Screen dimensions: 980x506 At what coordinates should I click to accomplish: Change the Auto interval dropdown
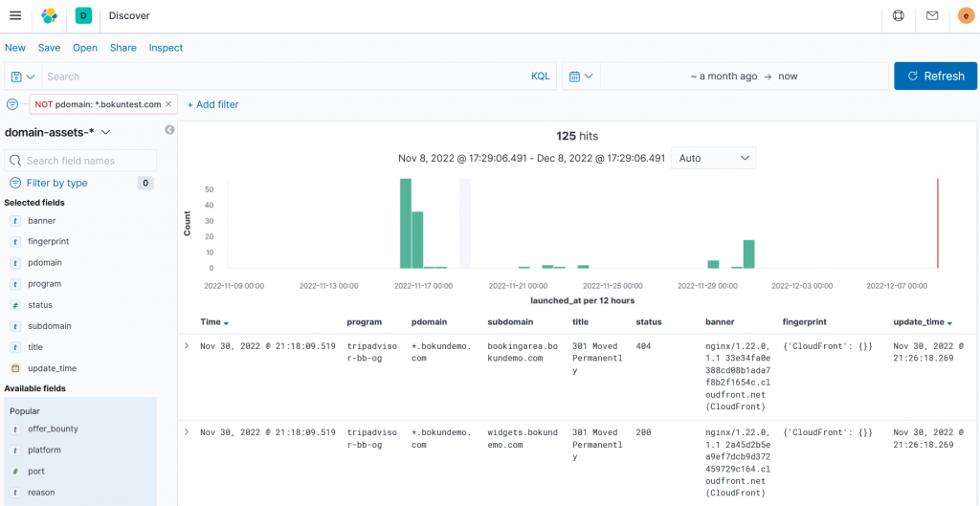pos(714,158)
